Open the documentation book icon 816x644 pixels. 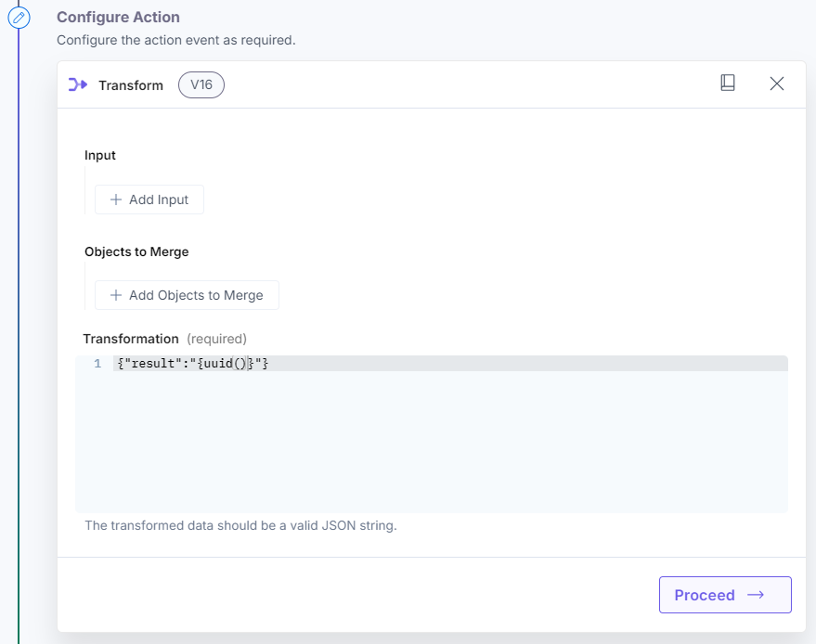[727, 83]
